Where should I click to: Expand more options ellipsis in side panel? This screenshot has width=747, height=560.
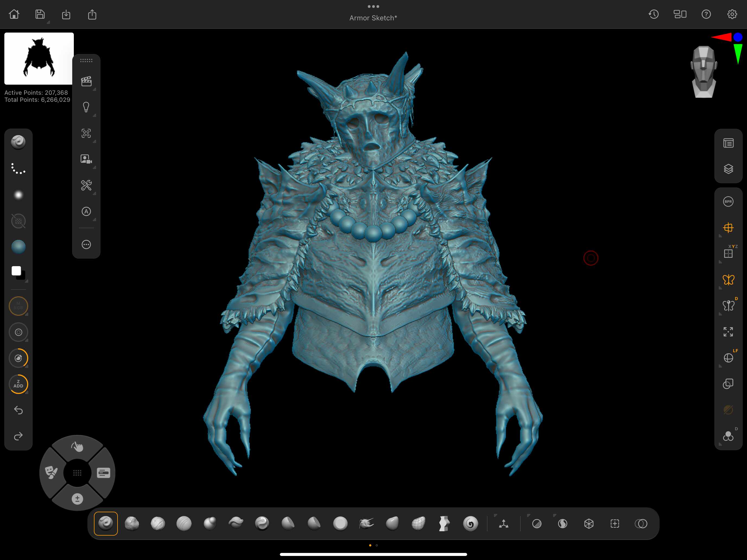(86, 244)
